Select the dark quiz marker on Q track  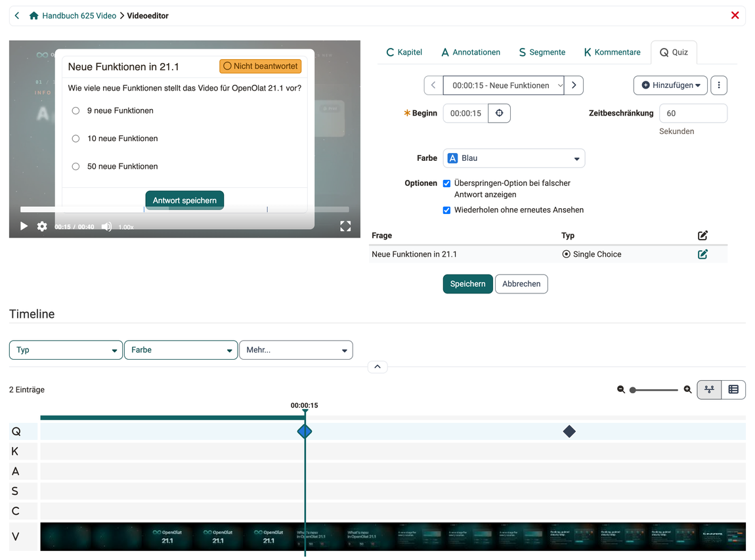click(x=569, y=431)
